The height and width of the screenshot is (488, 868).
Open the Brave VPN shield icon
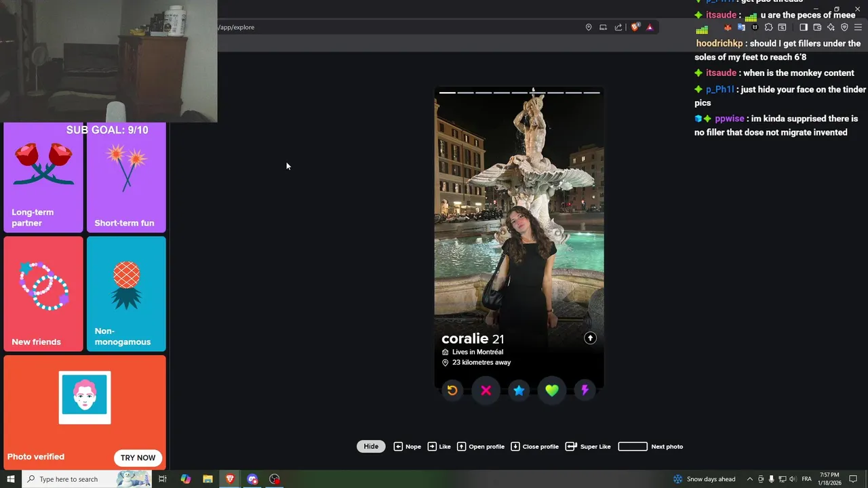[x=844, y=28]
